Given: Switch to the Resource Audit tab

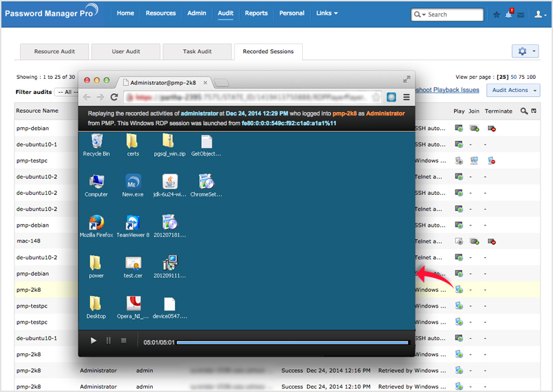Looking at the screenshot, I should pos(55,52).
